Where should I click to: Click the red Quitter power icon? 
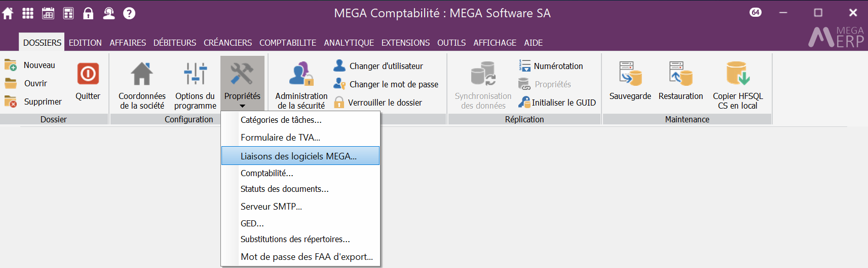(x=88, y=74)
